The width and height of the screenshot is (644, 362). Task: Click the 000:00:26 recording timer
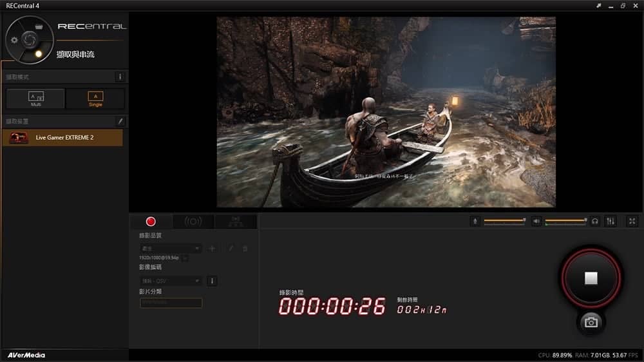click(332, 306)
